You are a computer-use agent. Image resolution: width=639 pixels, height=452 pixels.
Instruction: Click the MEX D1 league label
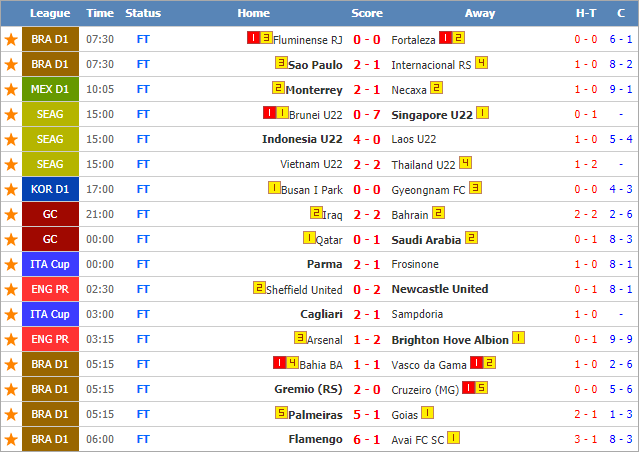click(x=50, y=89)
